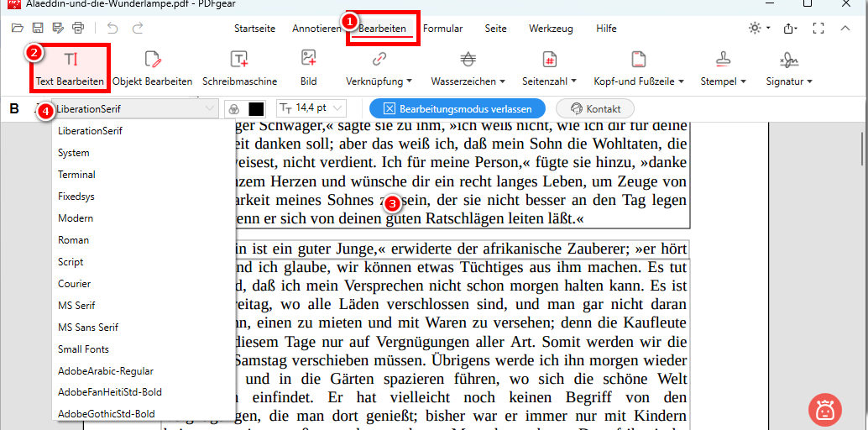This screenshot has width=868, height=430.
Task: Select Terminal font from list
Action: coord(144,175)
